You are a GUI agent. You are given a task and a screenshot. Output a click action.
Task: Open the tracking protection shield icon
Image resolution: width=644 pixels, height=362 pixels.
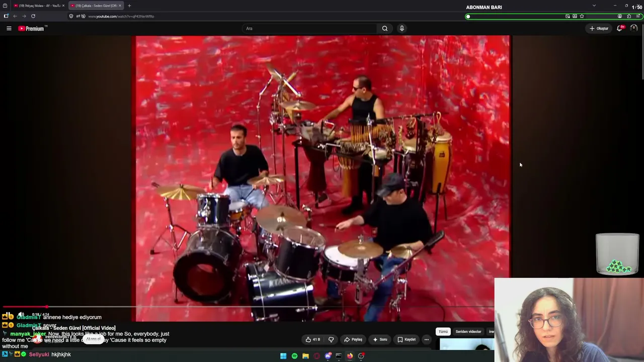(71, 16)
